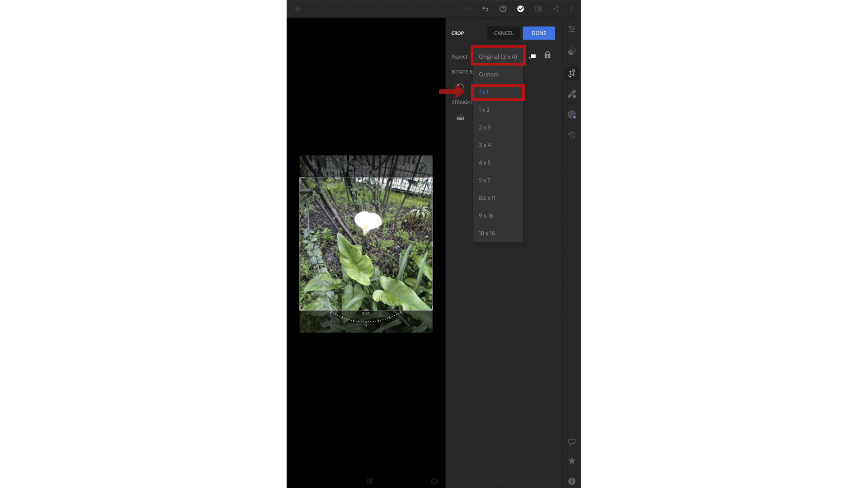Show before/after compare view icon
Viewport: 868px width, 488px height.
pyautogui.click(x=538, y=9)
